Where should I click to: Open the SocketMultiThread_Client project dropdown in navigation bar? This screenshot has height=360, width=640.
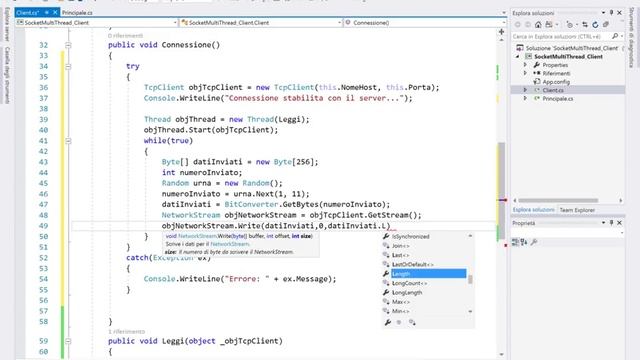tap(175, 23)
